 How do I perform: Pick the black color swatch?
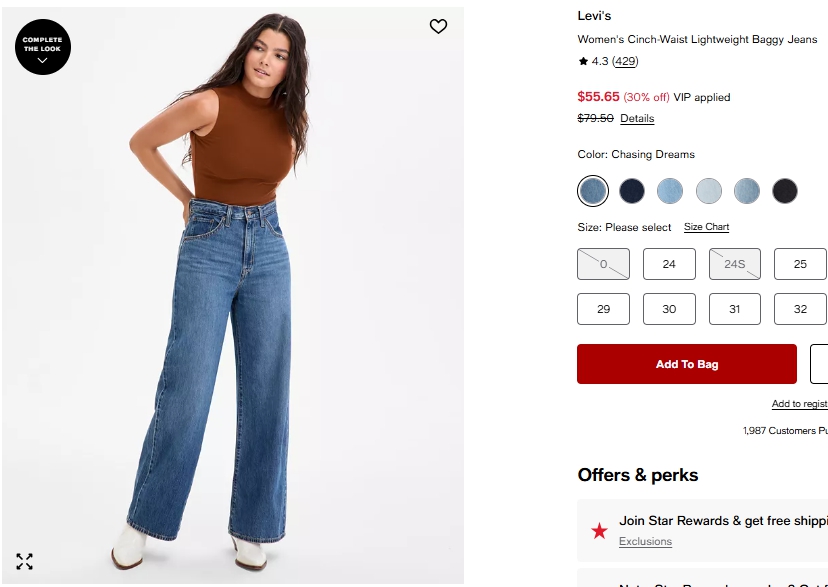click(785, 191)
